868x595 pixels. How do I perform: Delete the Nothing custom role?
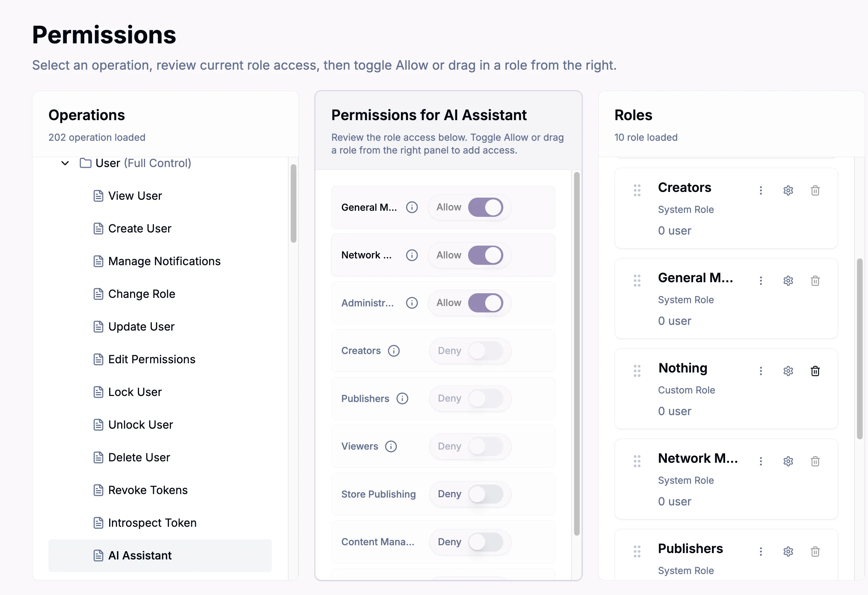click(815, 371)
